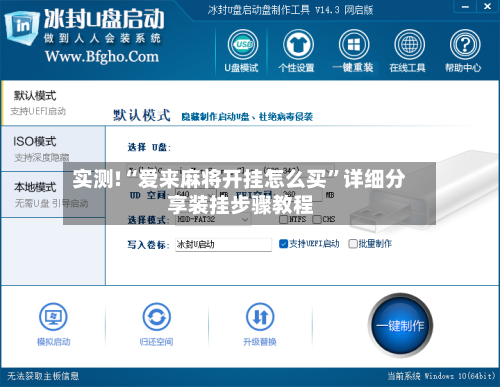Uncheck 支持UEFI启动 checkbox
Screen dimensions: 500x387
[283, 244]
